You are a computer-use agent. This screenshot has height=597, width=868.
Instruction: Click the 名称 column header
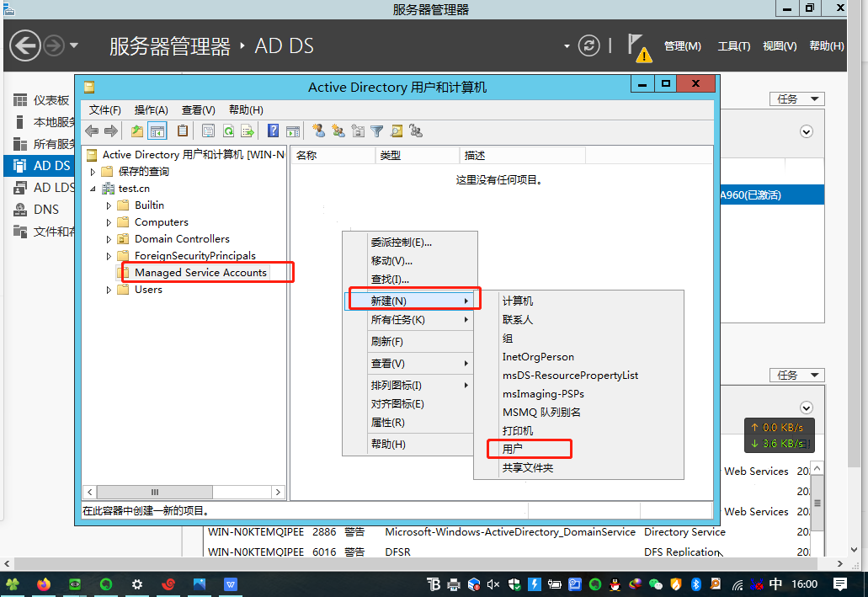333,156
